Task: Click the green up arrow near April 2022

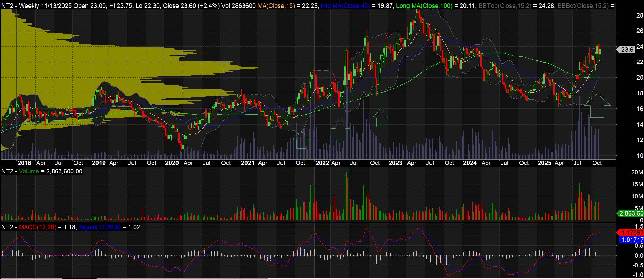Action: [340, 129]
